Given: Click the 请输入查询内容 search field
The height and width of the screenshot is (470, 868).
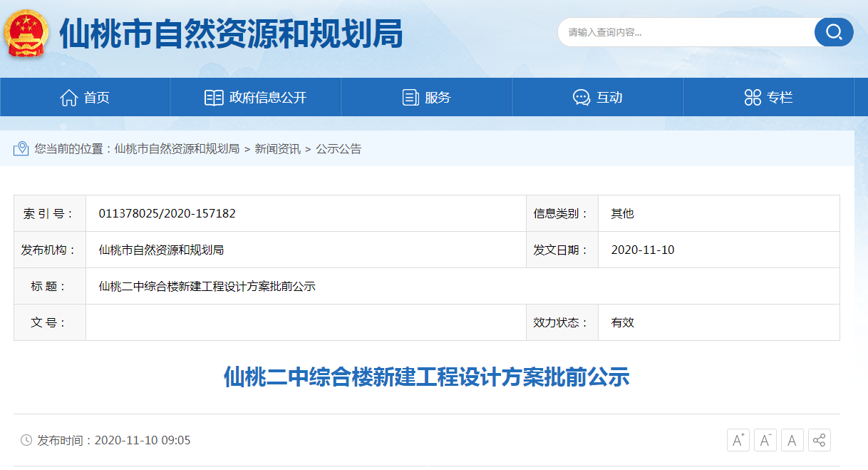Looking at the screenshot, I should point(686,32).
